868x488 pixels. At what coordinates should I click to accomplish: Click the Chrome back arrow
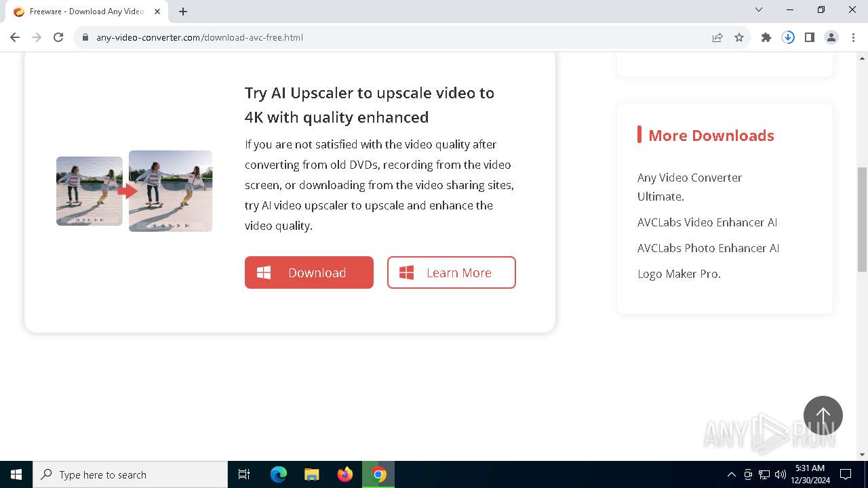pyautogui.click(x=15, y=37)
